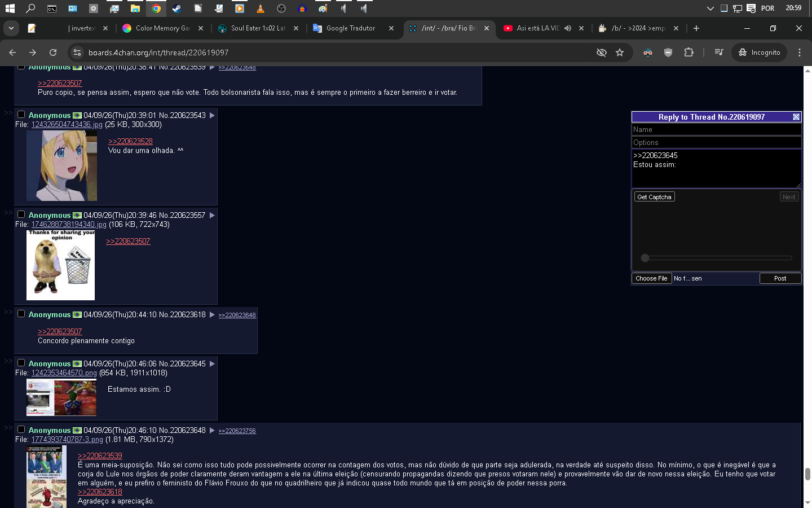Open the Extensions puzzle menu
Image resolution: width=812 pixels, height=508 pixels.
pyautogui.click(x=689, y=52)
